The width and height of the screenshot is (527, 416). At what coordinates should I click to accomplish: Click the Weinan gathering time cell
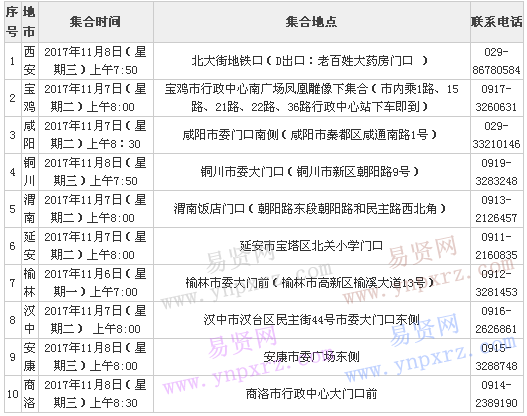point(96,209)
